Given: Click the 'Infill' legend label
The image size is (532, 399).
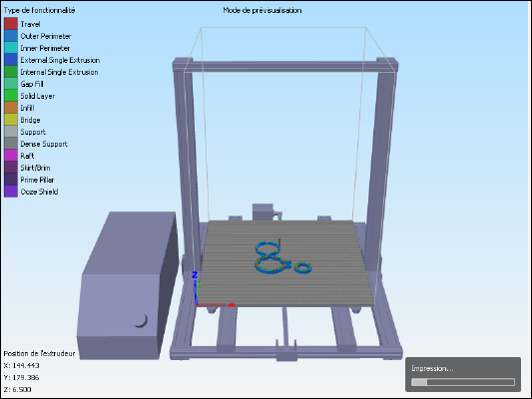Looking at the screenshot, I should pyautogui.click(x=27, y=108).
